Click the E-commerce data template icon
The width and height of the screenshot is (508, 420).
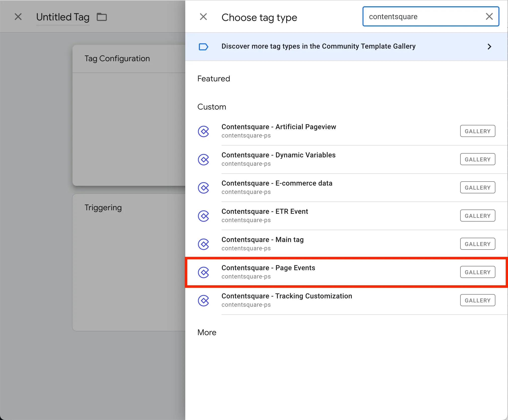pyautogui.click(x=203, y=188)
